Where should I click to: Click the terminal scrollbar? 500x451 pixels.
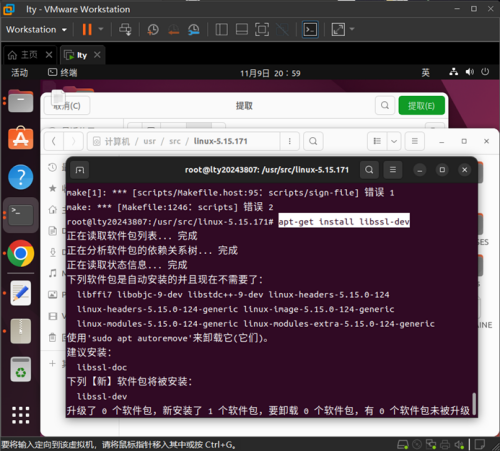[x=474, y=404]
